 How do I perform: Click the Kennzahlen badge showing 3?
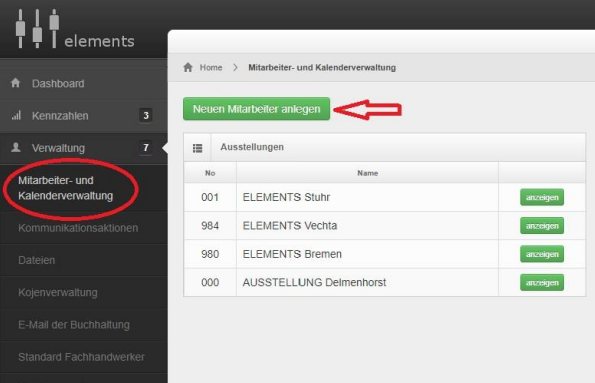[x=146, y=115]
